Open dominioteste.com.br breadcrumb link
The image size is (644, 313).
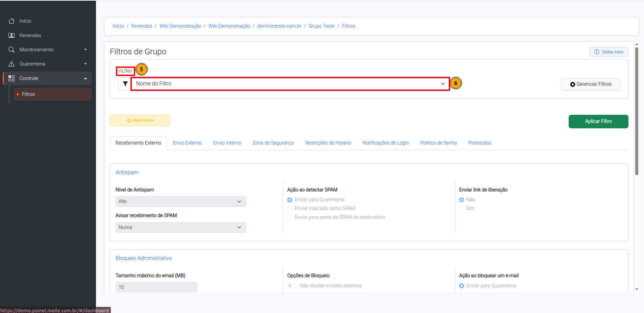(279, 26)
